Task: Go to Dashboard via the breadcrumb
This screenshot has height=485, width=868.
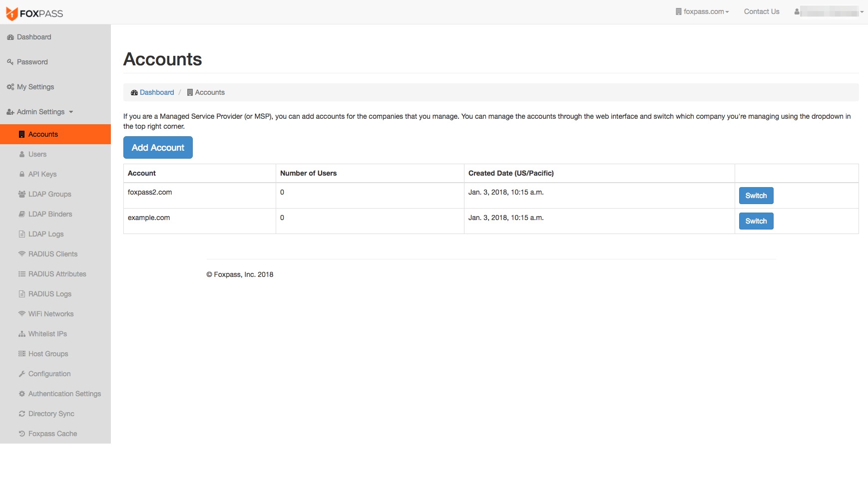Action: coord(157,92)
